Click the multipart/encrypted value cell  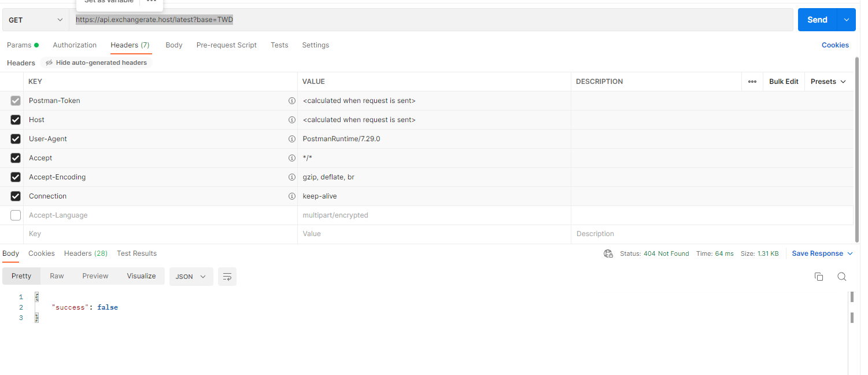pos(434,215)
